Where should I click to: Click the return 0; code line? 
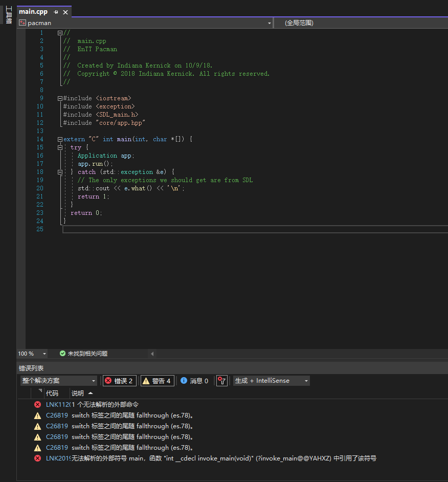(86, 213)
